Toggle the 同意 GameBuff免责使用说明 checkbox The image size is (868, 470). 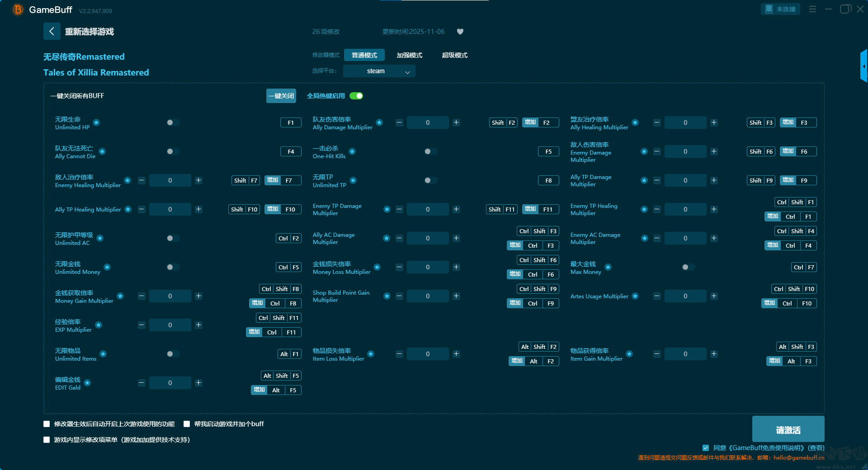coord(706,448)
